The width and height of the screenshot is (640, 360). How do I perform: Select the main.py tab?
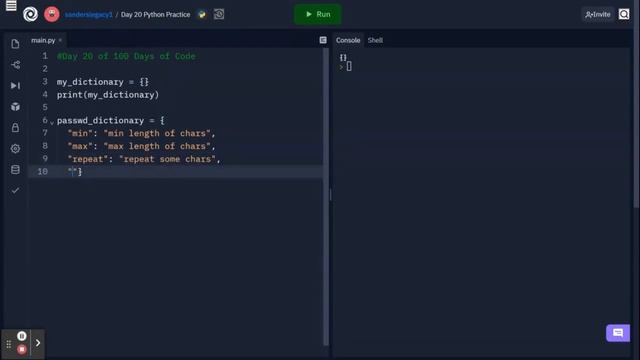[43, 40]
